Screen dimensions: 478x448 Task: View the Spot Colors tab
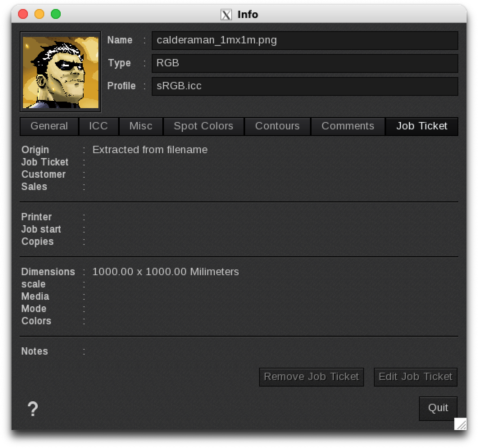point(203,126)
